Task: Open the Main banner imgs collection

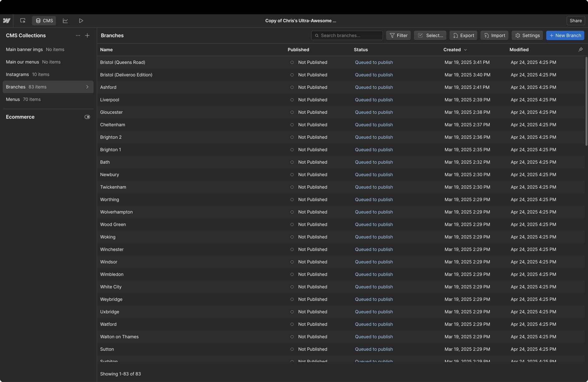Action: pyautogui.click(x=48, y=50)
